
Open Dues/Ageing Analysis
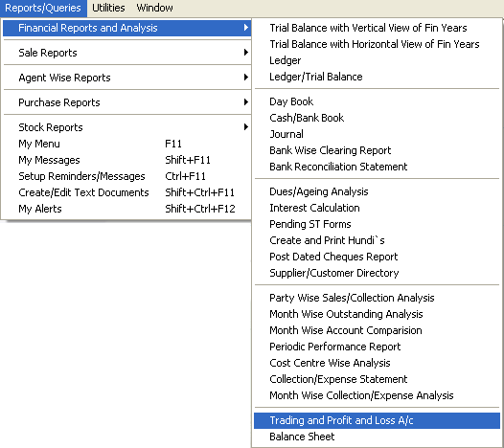[x=377, y=191]
